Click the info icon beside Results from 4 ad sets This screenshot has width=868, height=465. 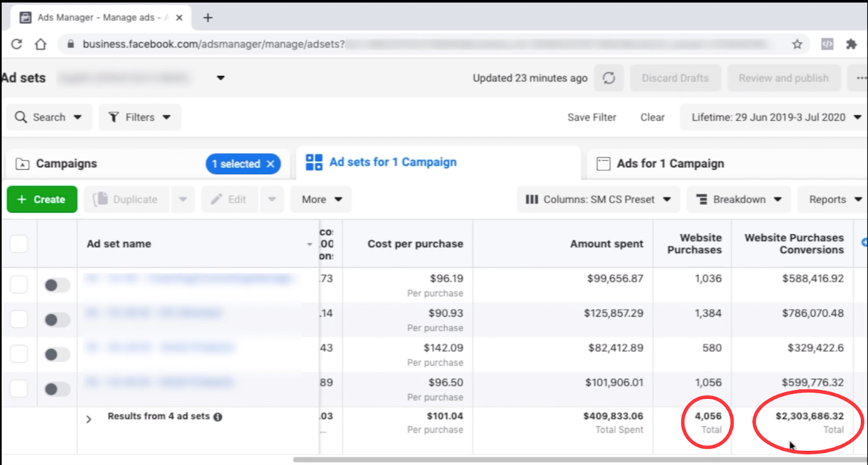tap(218, 417)
